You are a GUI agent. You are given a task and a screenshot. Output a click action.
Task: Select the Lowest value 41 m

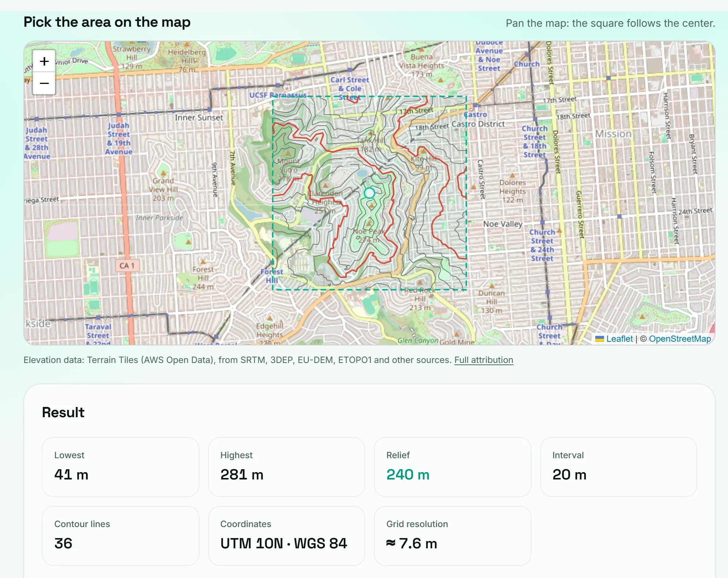coord(71,474)
